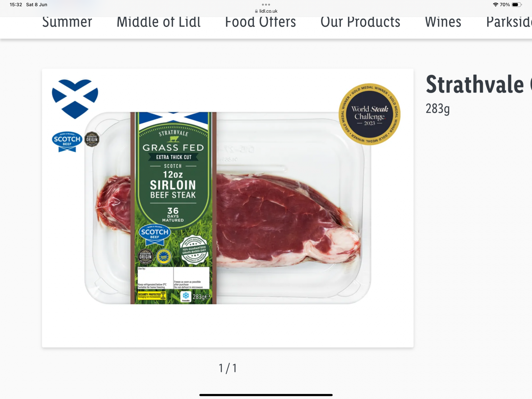Screen dimensions: 532x399
Task: Open the Middle of Lidl menu
Action: [159, 22]
